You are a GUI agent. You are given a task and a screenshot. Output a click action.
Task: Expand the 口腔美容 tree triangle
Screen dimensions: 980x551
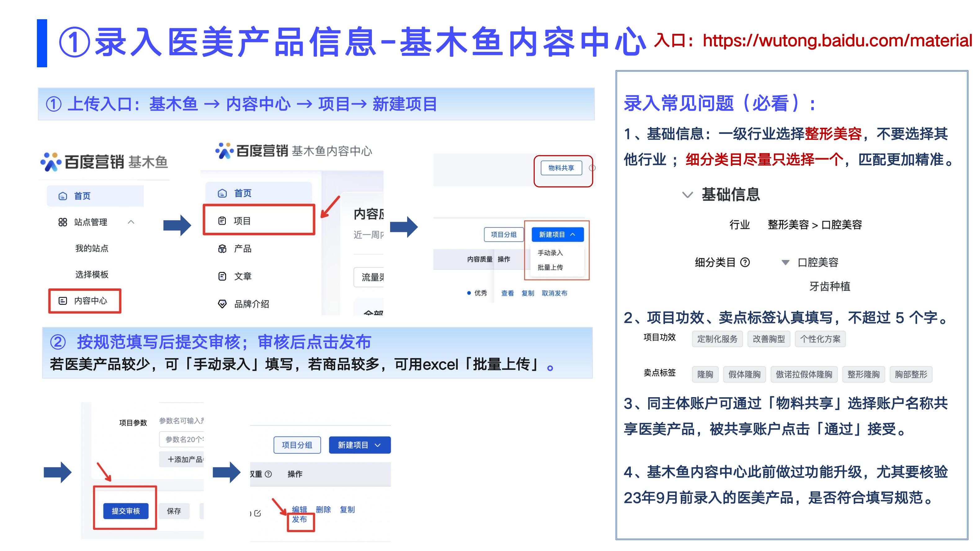(785, 262)
